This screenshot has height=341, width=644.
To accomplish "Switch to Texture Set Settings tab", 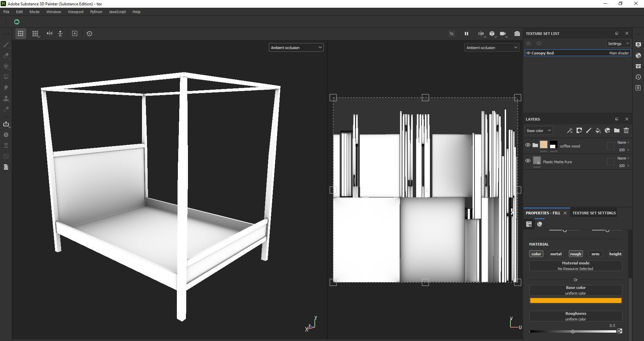I will pyautogui.click(x=594, y=213).
